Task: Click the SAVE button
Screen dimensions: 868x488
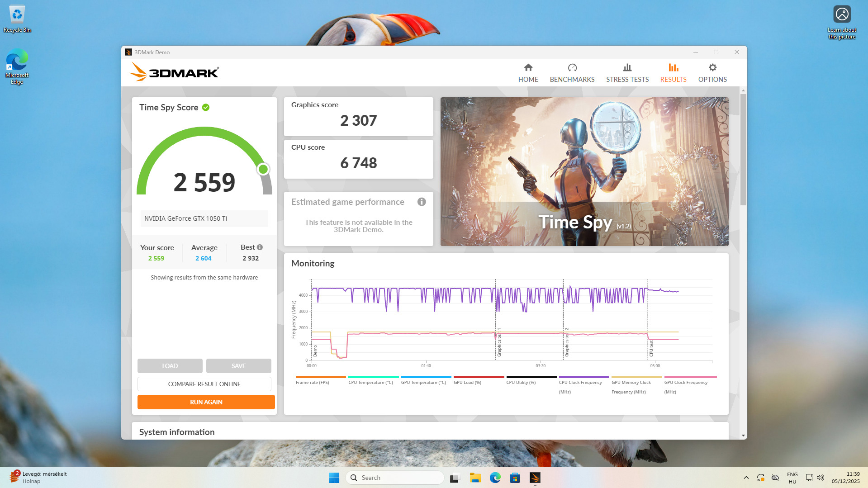Action: coord(239,366)
